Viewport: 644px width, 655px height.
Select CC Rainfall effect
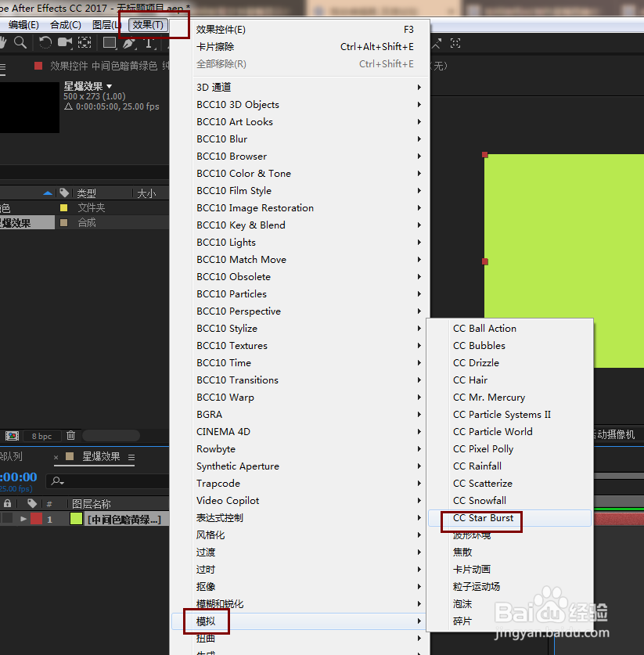click(509, 466)
